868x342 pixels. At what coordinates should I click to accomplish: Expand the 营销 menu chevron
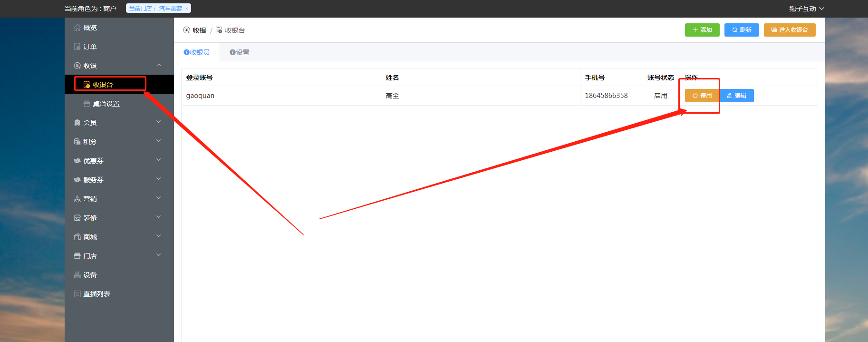point(159,198)
